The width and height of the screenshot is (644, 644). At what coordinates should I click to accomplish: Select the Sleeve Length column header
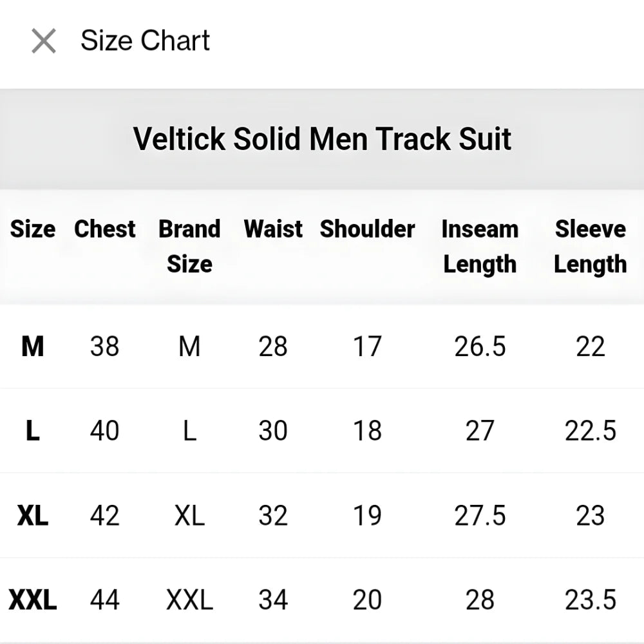[590, 246]
